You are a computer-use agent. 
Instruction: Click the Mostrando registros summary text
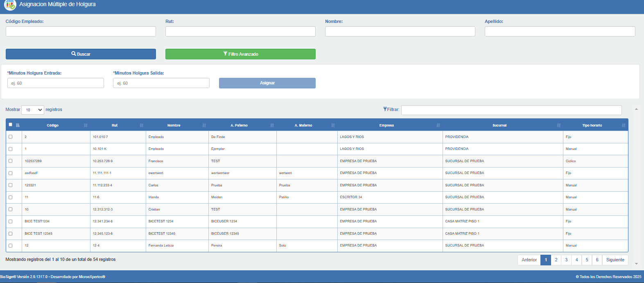coord(61,260)
